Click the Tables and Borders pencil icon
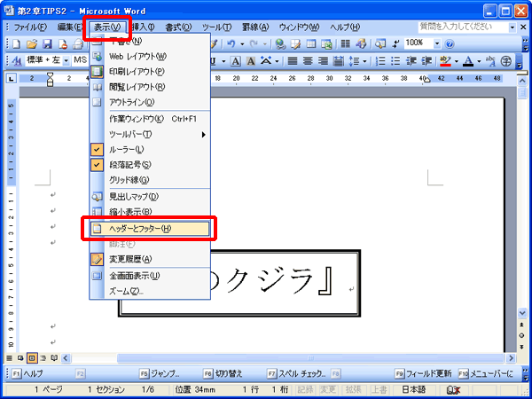 [x=296, y=43]
